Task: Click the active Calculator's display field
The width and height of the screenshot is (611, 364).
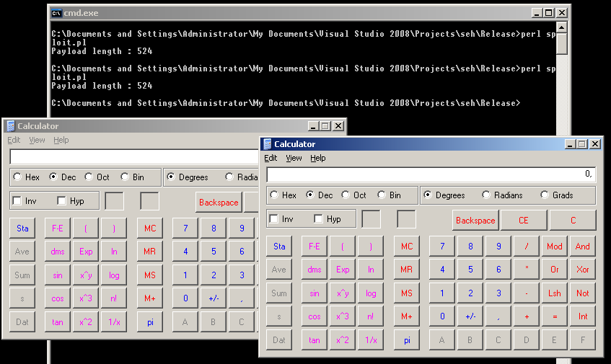Action: [x=431, y=174]
